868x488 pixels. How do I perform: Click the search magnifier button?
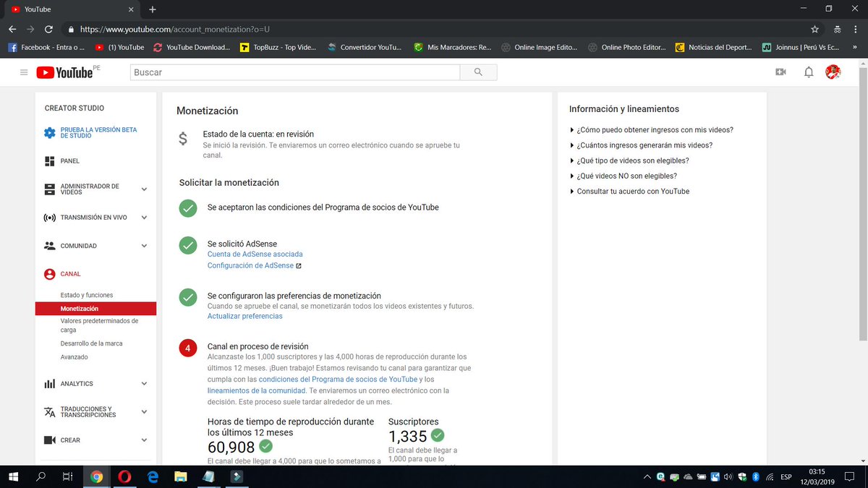[478, 72]
